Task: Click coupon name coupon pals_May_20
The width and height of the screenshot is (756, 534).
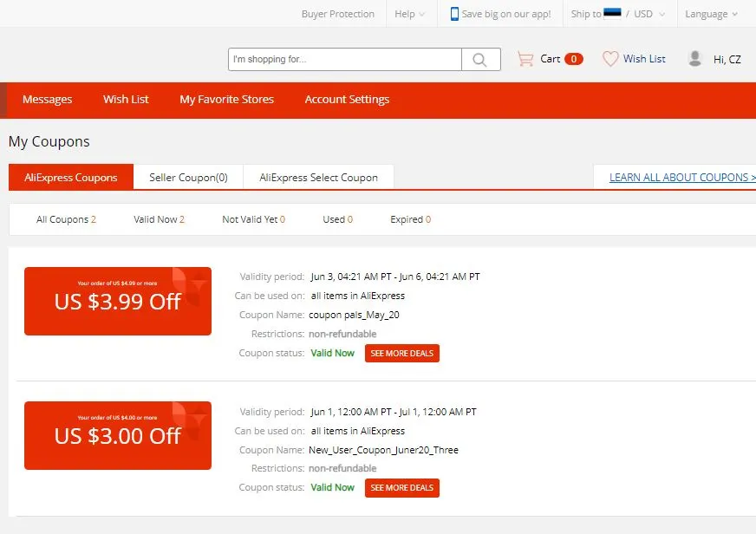Action: tap(354, 315)
